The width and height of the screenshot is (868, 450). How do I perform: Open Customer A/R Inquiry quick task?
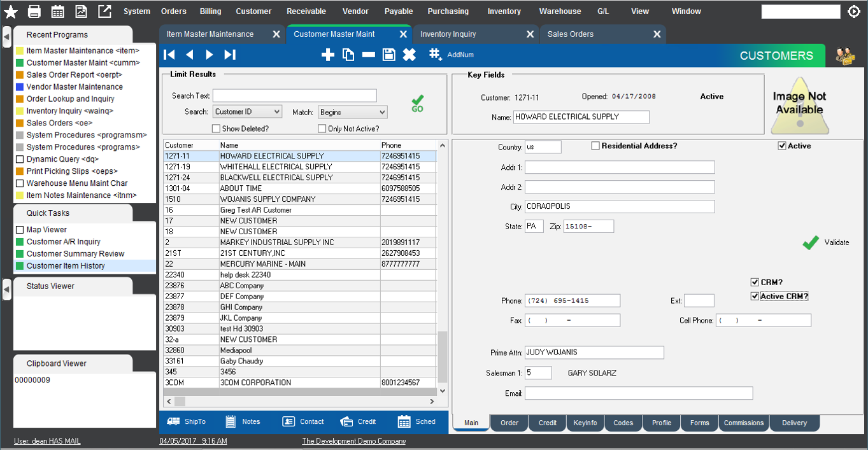pos(64,242)
